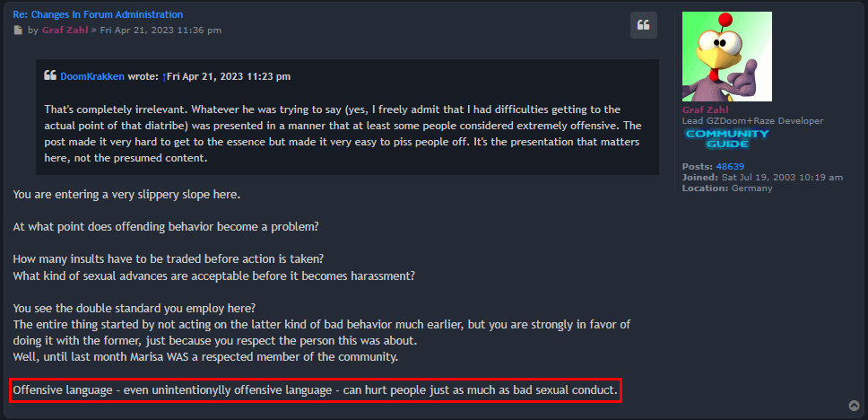Click the slippery slope sentence

point(126,196)
